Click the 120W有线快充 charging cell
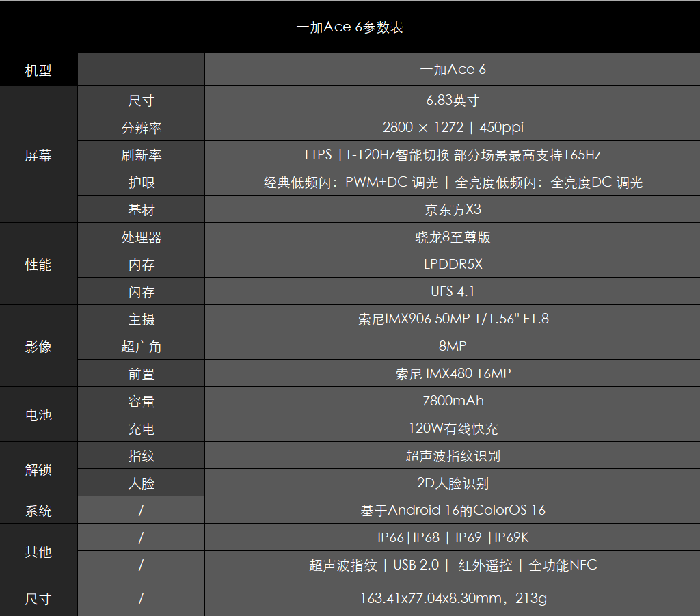This screenshot has height=616, width=700. pyautogui.click(x=453, y=429)
